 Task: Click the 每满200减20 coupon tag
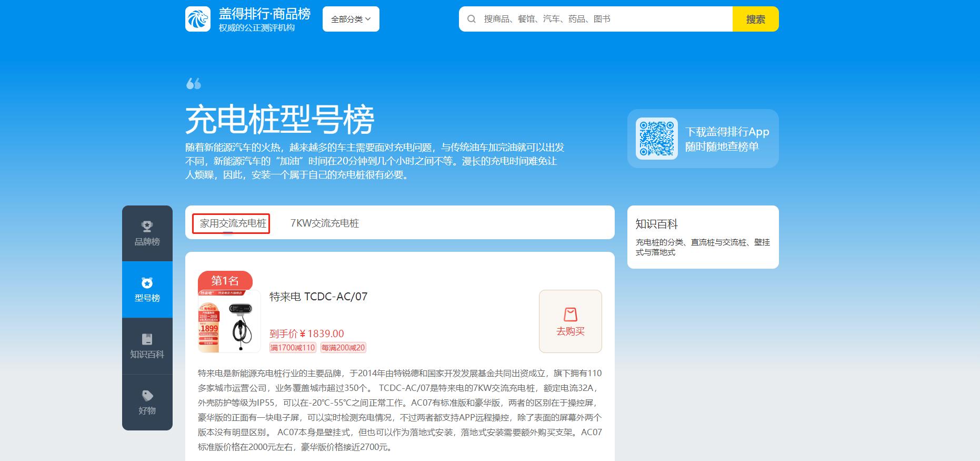tap(343, 348)
